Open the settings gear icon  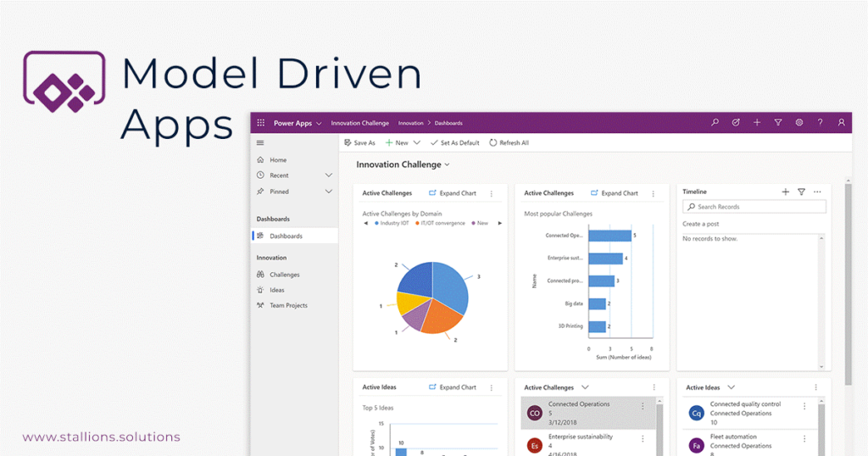click(x=798, y=122)
